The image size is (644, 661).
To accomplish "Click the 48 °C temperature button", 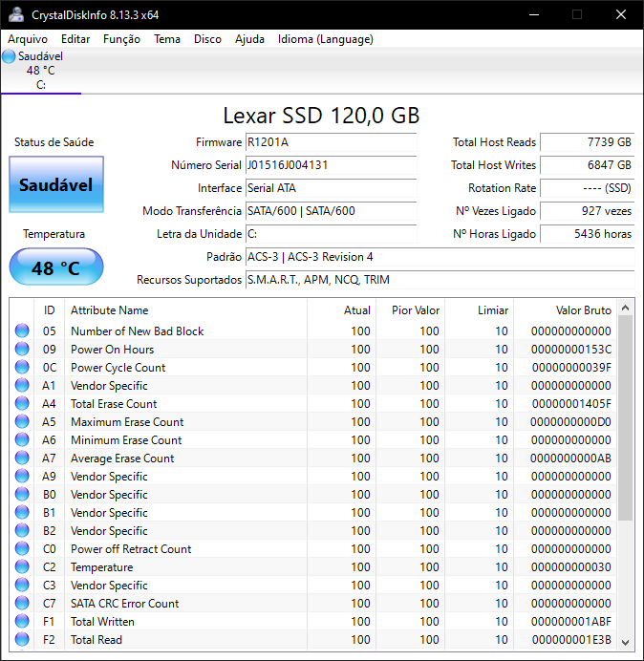I will [56, 267].
